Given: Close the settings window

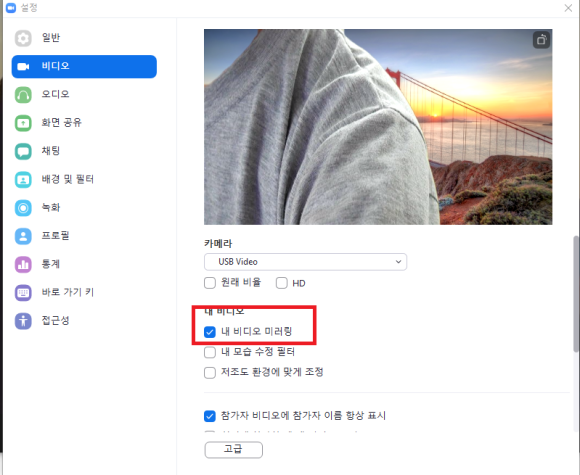Looking at the screenshot, I should coord(568,8).
